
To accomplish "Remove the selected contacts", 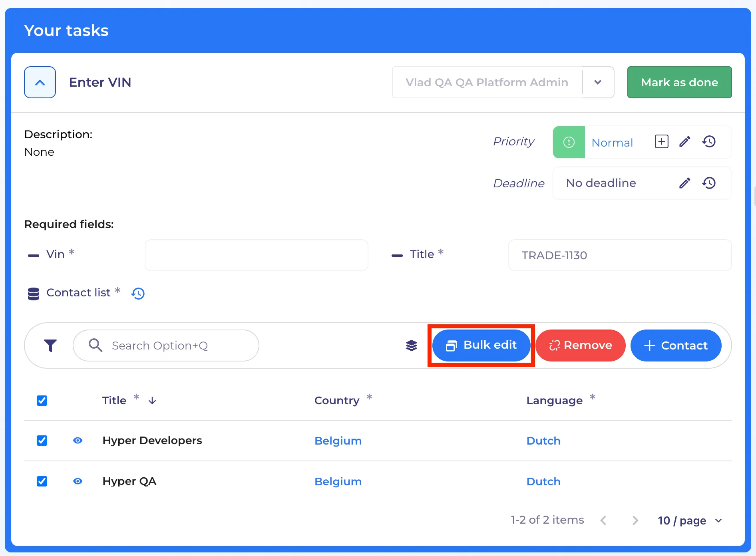I will pyautogui.click(x=580, y=346).
